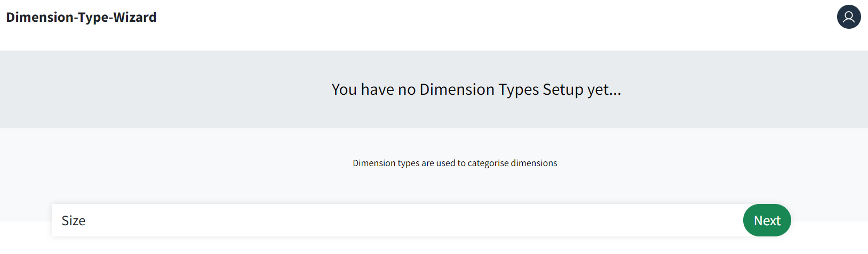The image size is (868, 254).
Task: Open the user profile avatar icon
Action: tap(849, 17)
